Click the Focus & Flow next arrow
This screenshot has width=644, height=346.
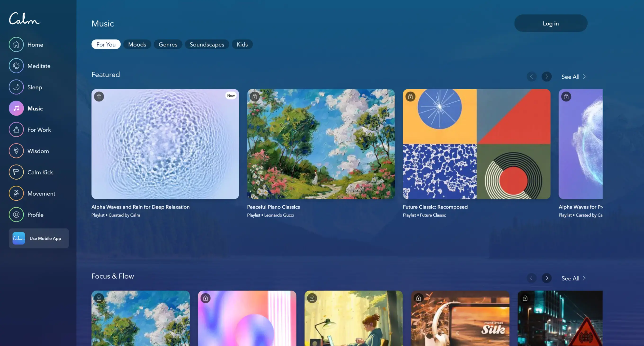point(546,278)
